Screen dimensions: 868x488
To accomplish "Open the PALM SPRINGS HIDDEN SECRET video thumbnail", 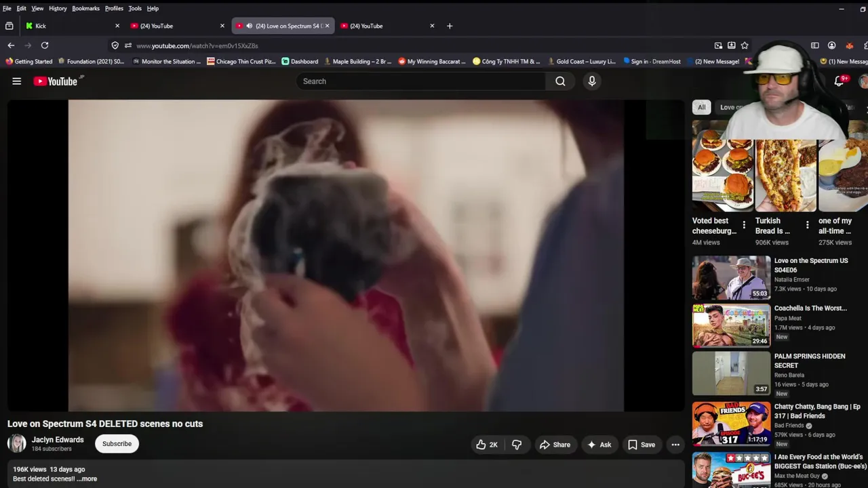I will 731,373.
